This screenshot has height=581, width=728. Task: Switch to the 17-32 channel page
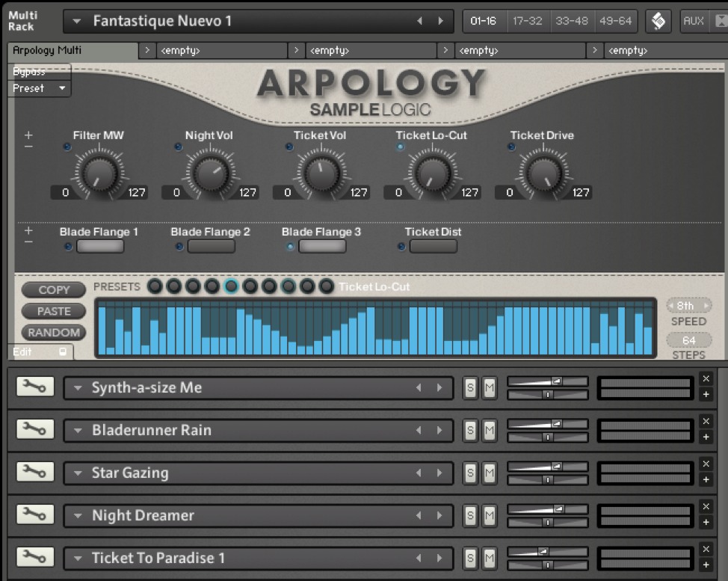tap(528, 21)
